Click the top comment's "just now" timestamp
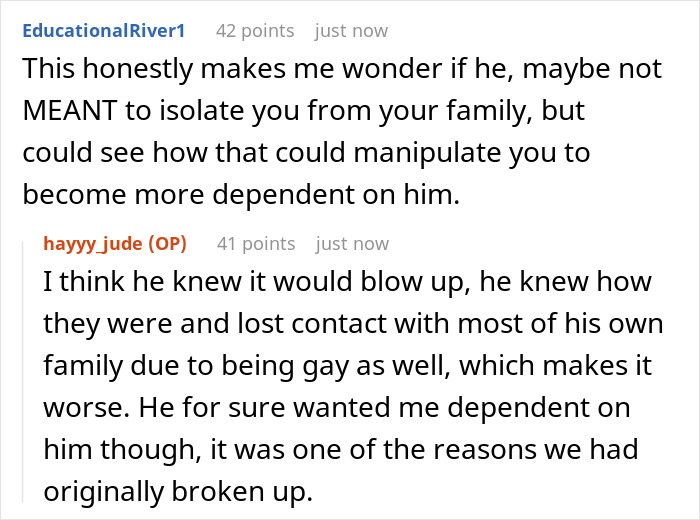The image size is (700, 520). [352, 31]
